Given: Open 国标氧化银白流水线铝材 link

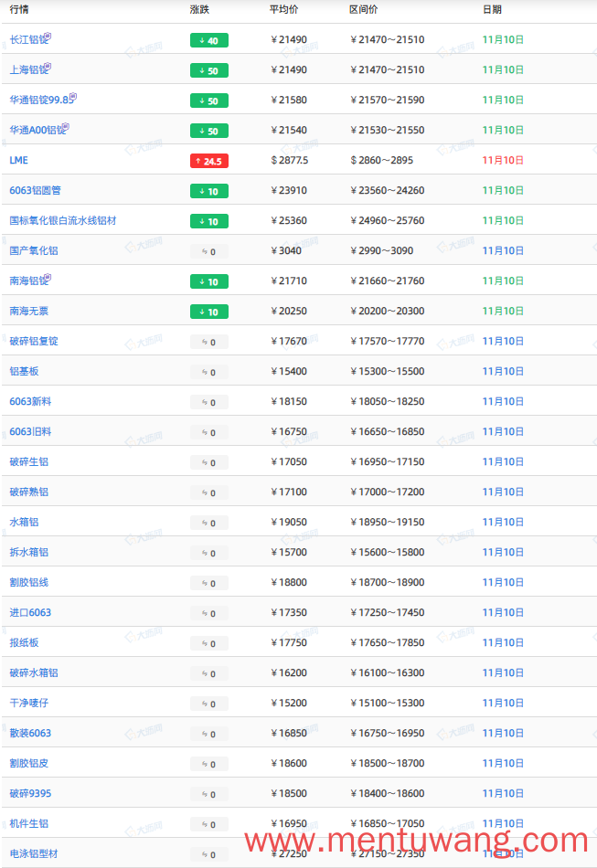Looking at the screenshot, I should point(62,220).
